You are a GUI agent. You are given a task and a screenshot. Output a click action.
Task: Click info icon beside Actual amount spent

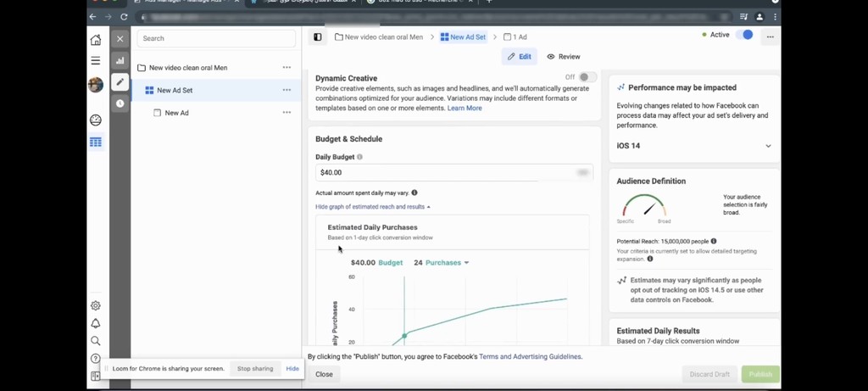tap(415, 193)
